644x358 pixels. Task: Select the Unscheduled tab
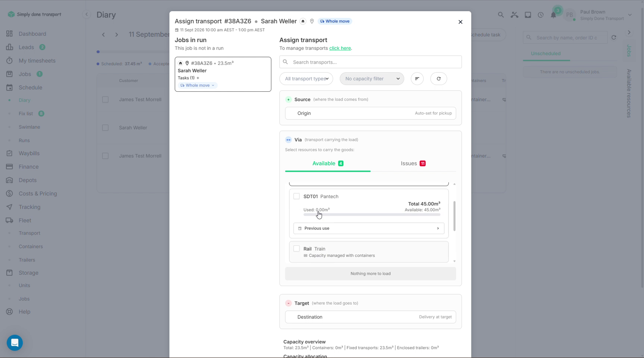point(546,54)
